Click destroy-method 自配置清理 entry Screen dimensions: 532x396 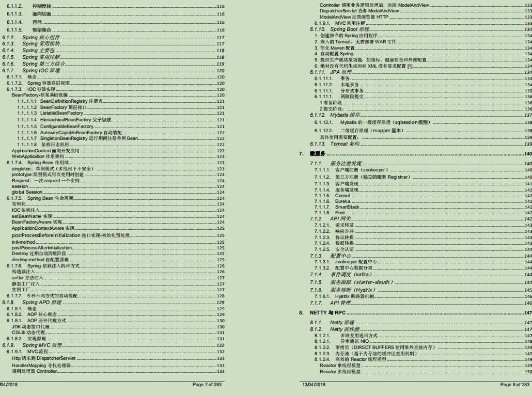click(118, 260)
